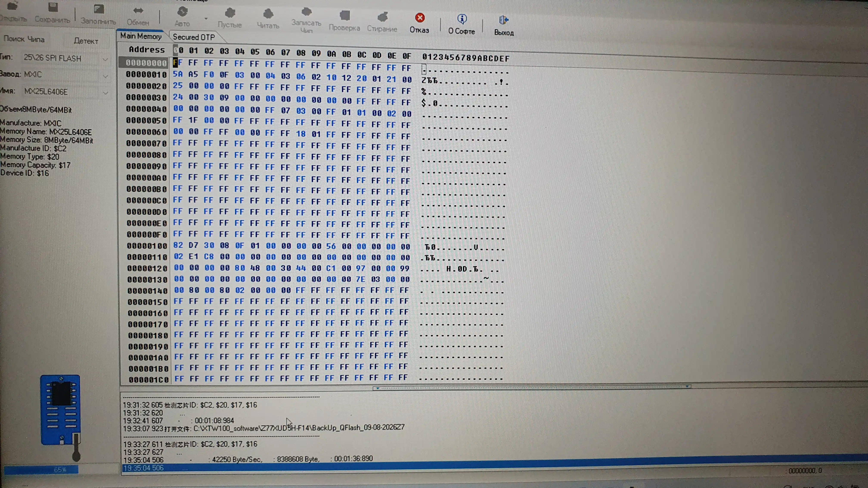Click the SOP8 chip adapter image

pos(61,410)
